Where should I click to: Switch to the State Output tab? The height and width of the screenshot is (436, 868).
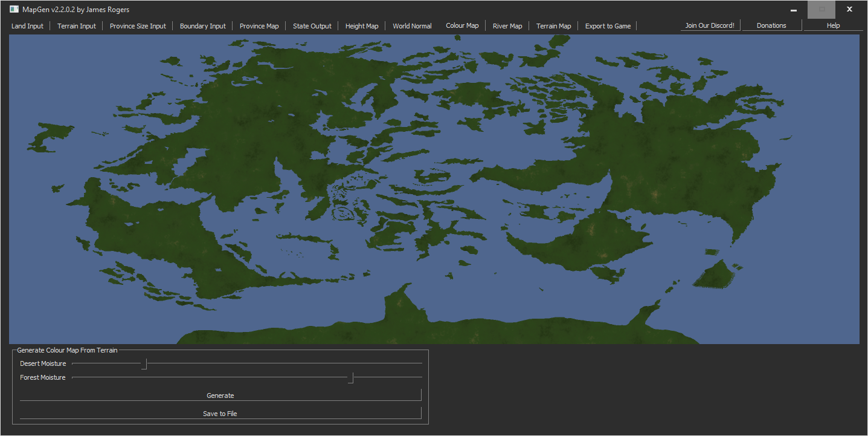pyautogui.click(x=312, y=26)
